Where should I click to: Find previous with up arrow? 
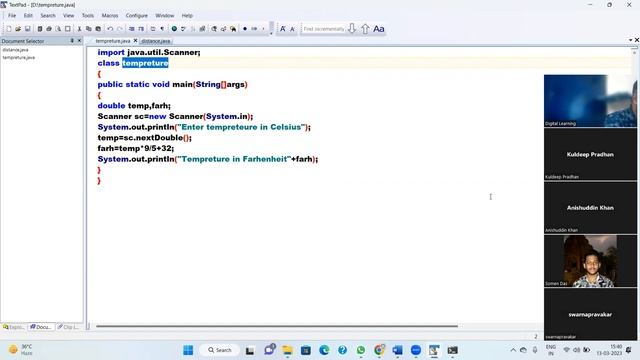coord(365,29)
